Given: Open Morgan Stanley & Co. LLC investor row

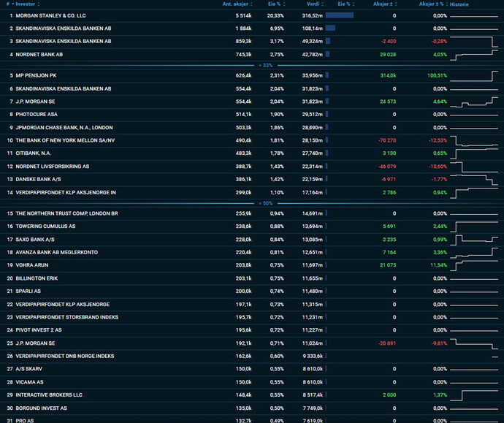Looking at the screenshot, I should (x=252, y=15).
